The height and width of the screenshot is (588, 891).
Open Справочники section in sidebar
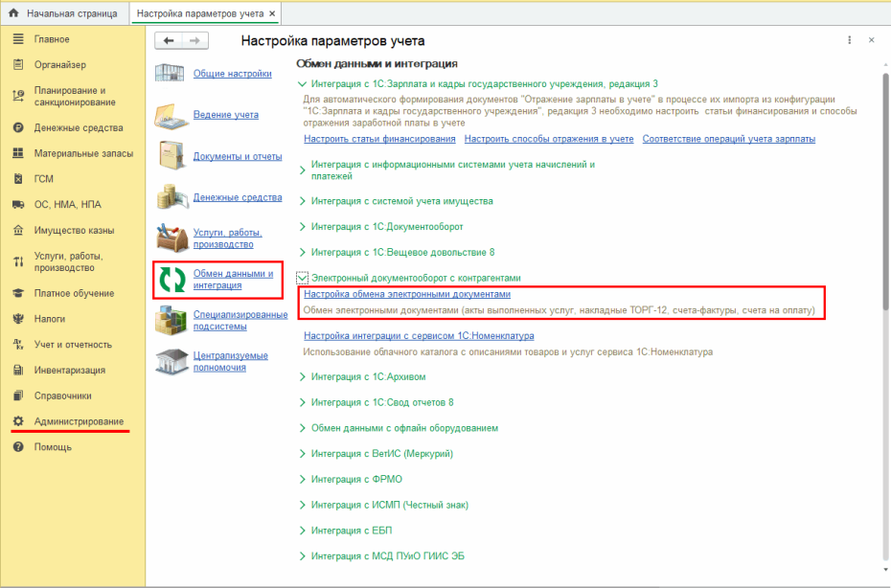coord(73,396)
